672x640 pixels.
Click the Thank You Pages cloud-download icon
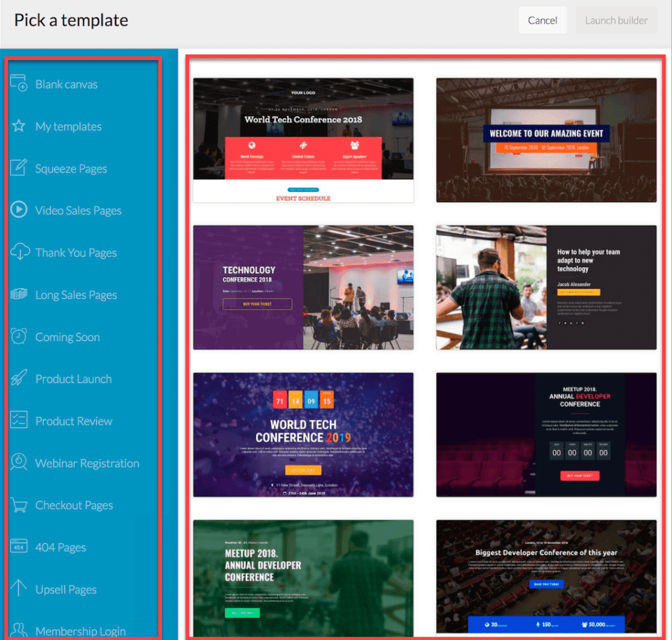click(x=20, y=252)
